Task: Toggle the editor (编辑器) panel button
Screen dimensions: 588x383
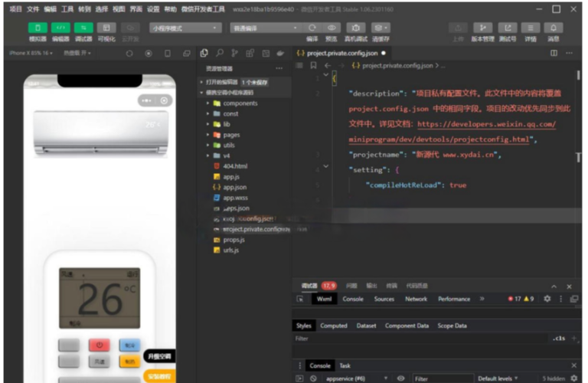Action: click(x=60, y=28)
